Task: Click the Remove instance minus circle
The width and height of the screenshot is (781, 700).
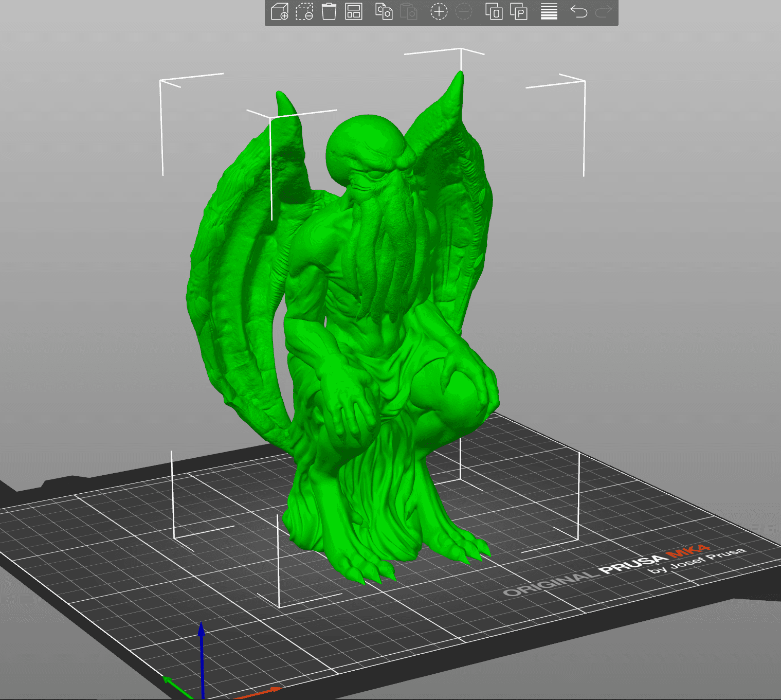Action: [464, 11]
